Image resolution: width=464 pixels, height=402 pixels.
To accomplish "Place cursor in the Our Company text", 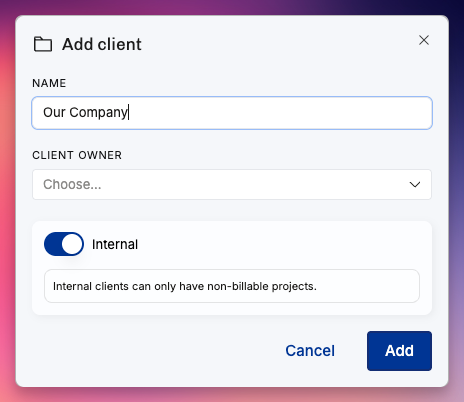I will (x=85, y=113).
